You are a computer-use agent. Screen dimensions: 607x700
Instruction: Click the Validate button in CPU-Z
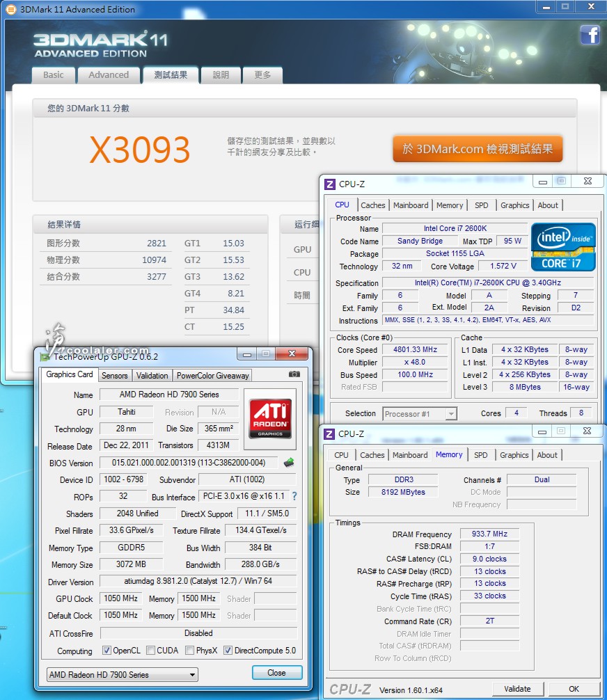518,689
